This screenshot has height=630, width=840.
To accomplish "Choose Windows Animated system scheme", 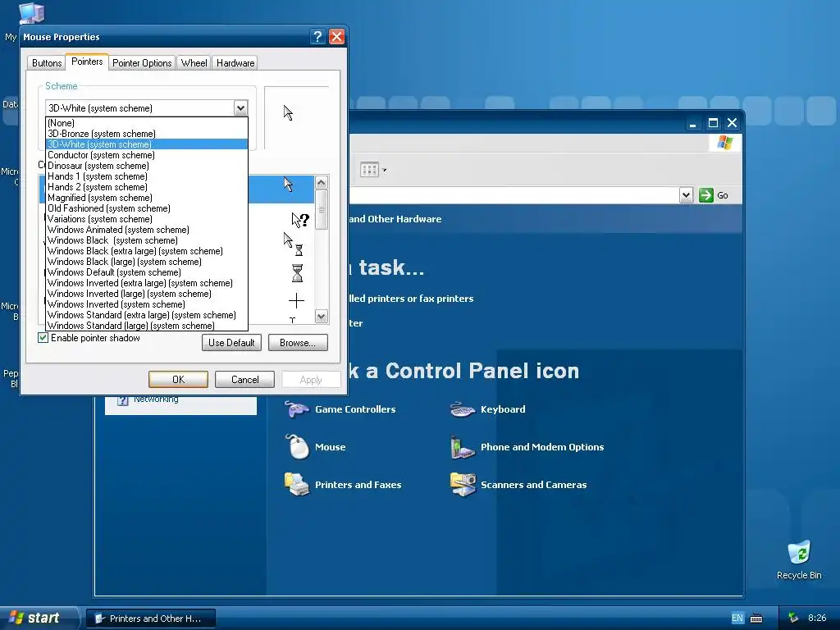I will 147,230.
